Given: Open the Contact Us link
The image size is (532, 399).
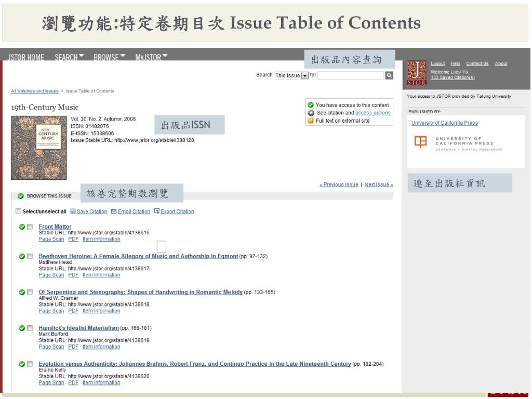Looking at the screenshot, I should 477,63.
